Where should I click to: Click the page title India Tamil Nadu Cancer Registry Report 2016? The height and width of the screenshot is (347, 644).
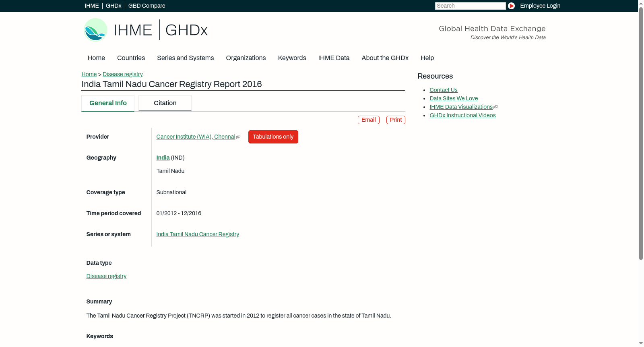(x=171, y=84)
